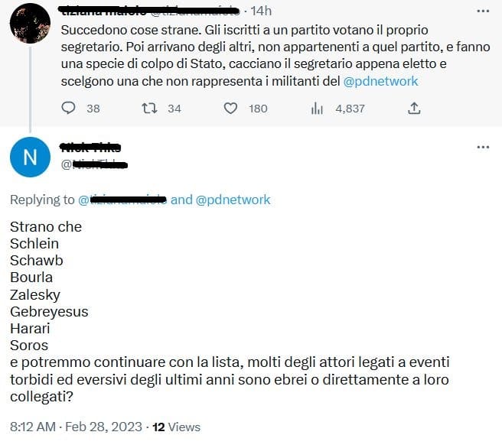Click the "4,837" views number
The width and height of the screenshot is (502, 448).
click(x=350, y=109)
